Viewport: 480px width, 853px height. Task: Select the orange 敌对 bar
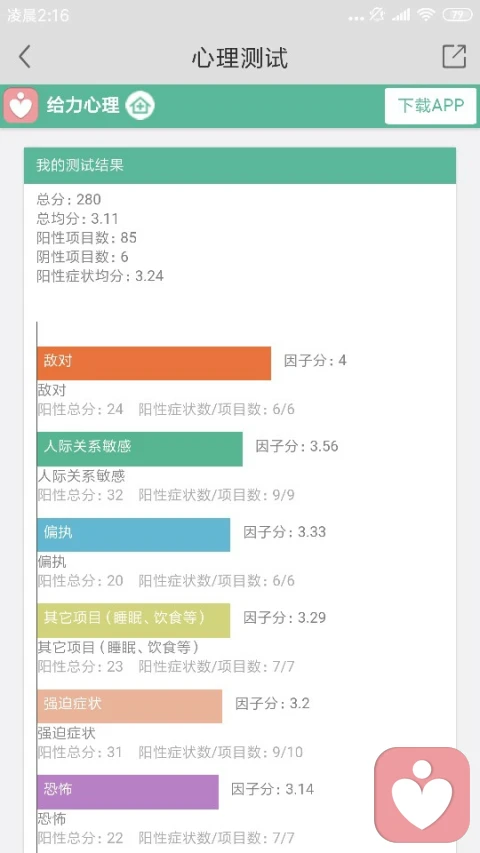coord(154,363)
